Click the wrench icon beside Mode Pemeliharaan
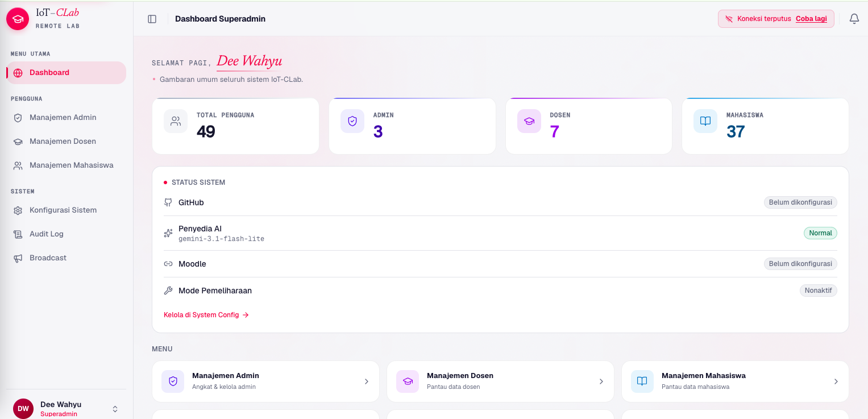Screen dimensions: 868x419 tap(168, 291)
